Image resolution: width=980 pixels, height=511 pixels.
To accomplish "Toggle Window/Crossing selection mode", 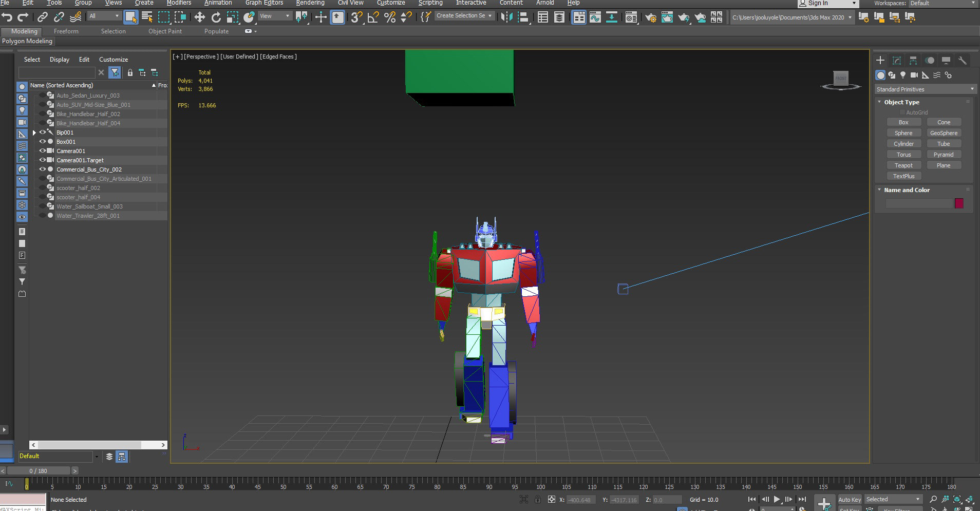I will click(x=180, y=17).
